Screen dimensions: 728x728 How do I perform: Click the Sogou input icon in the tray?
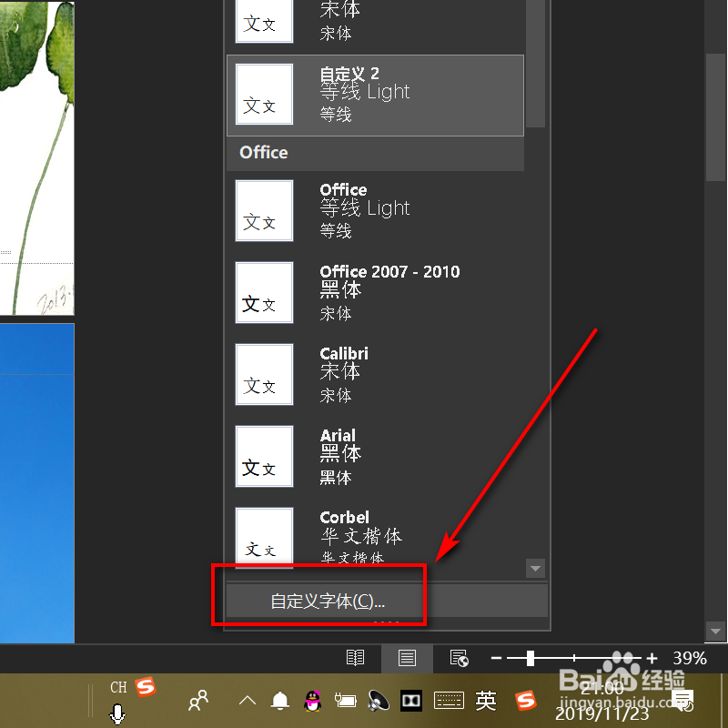(526, 701)
